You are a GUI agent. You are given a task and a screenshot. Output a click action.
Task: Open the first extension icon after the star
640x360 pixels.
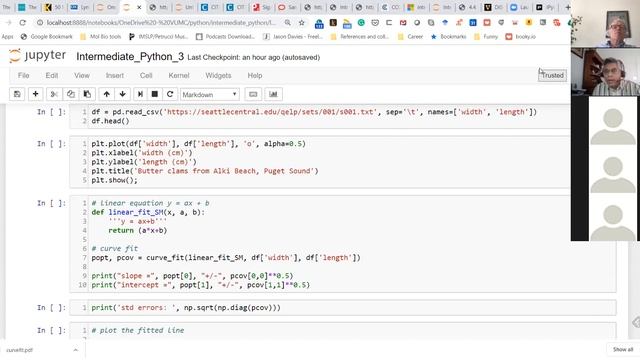point(319,24)
